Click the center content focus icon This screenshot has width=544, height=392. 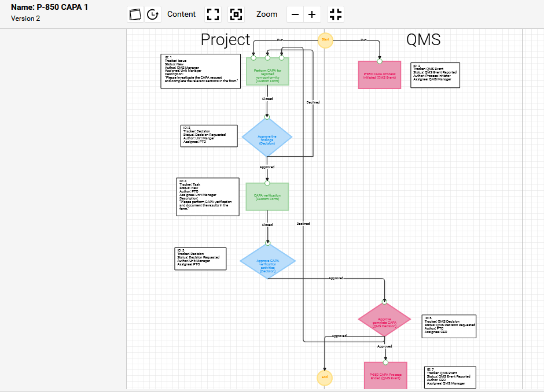click(236, 14)
